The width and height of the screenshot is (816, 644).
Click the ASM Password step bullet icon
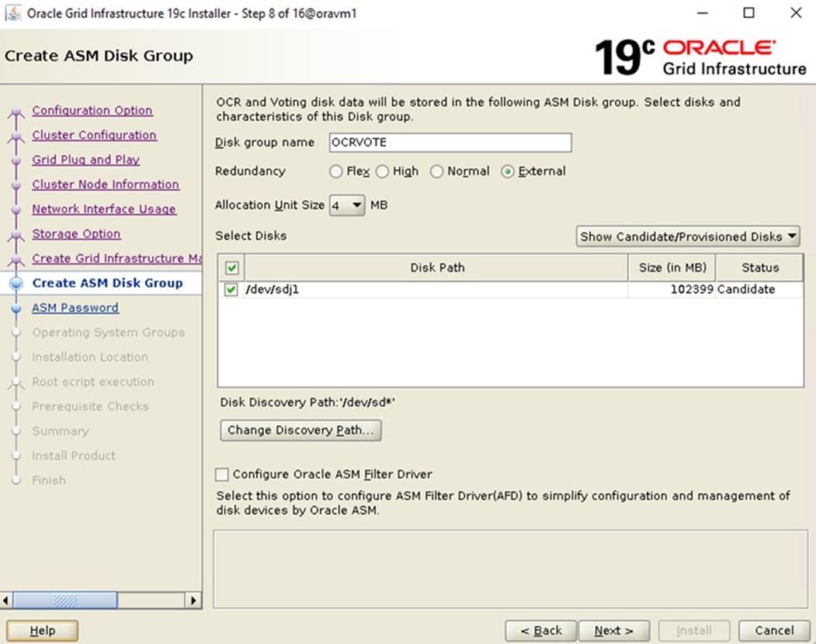pos(16,309)
